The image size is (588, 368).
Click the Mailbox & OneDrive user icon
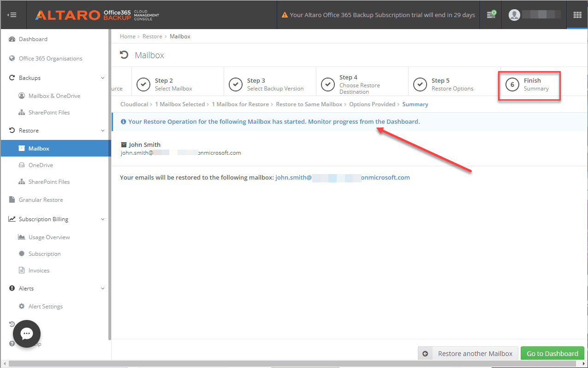point(22,96)
